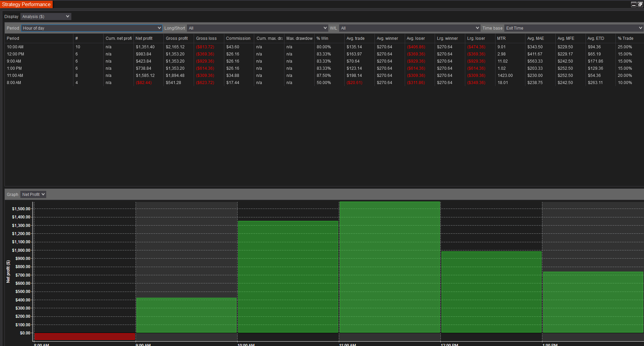The height and width of the screenshot is (346, 644).
Task: Click net profit value $1,585.12
Action: pyautogui.click(x=145, y=76)
